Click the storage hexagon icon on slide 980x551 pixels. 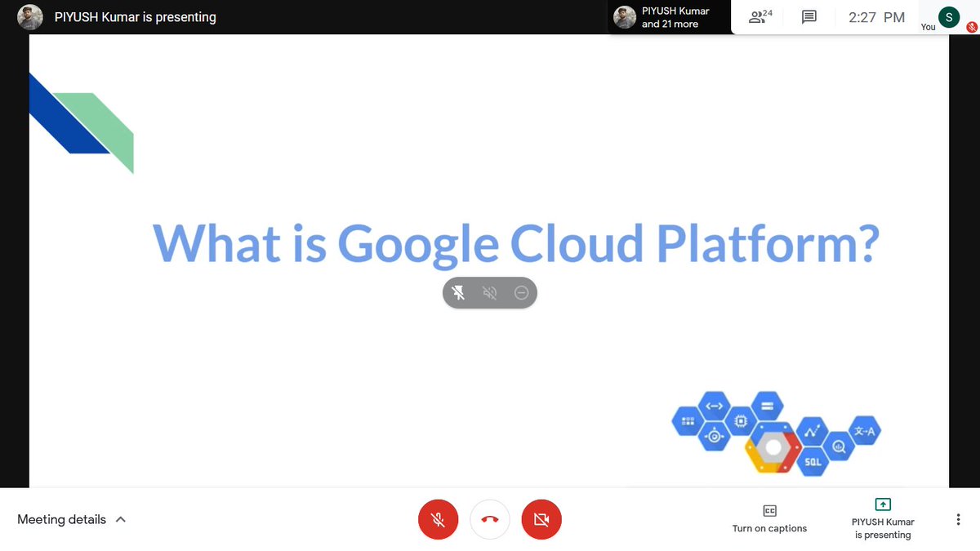767,406
